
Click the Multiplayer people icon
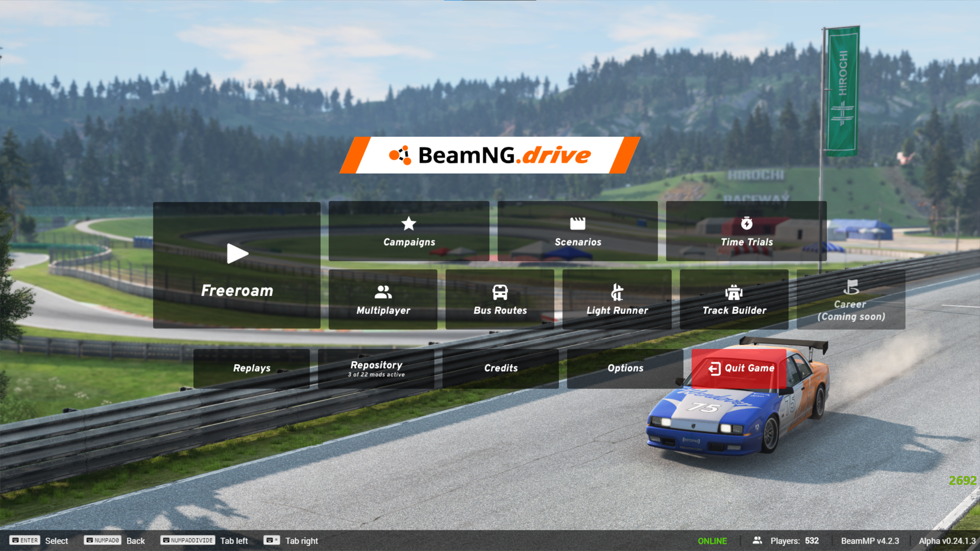[x=383, y=292]
